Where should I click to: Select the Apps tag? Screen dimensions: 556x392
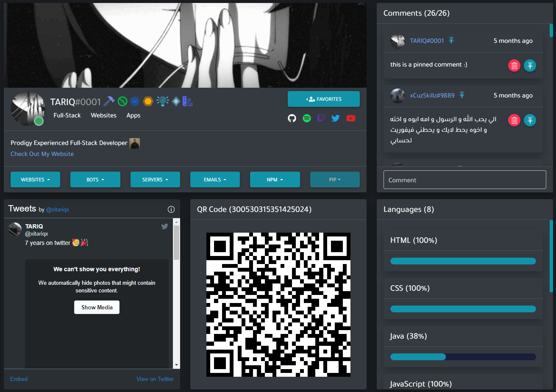133,115
